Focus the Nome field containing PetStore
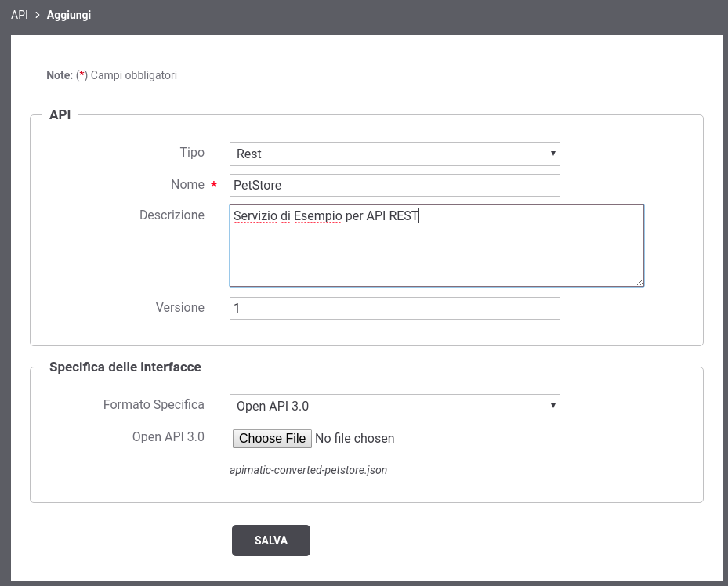 pyautogui.click(x=395, y=185)
